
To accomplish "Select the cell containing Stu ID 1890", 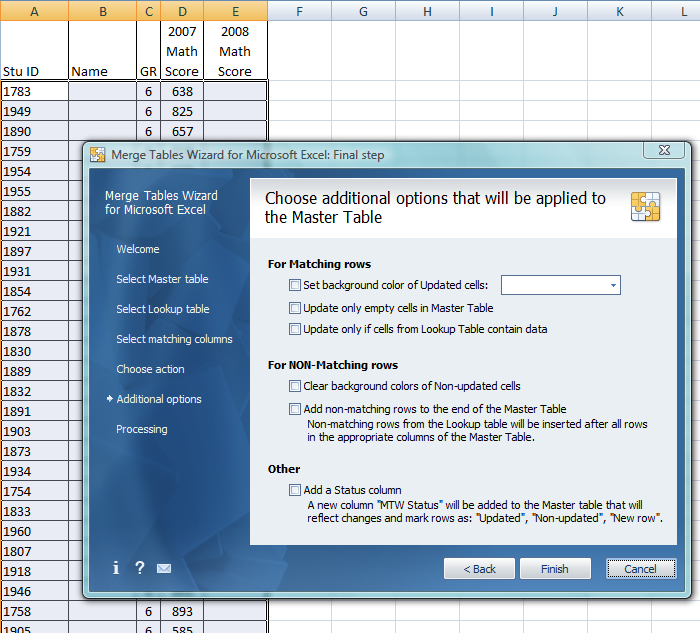I will (35, 131).
